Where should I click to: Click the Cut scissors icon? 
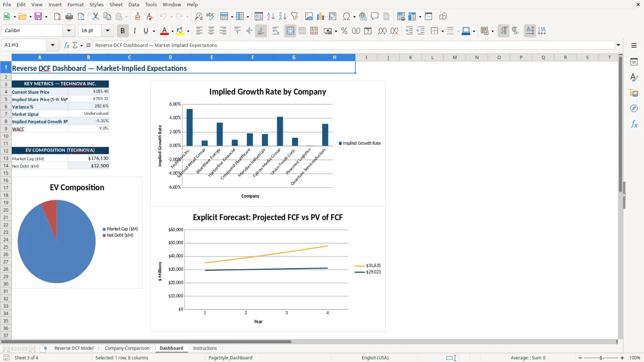(x=96, y=17)
